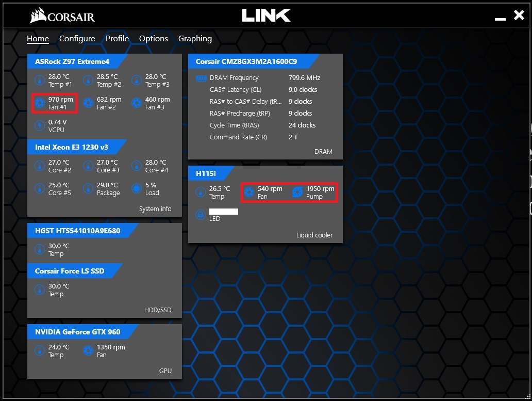The image size is (532, 401).
Task: Open the Home tab
Action: click(x=38, y=39)
